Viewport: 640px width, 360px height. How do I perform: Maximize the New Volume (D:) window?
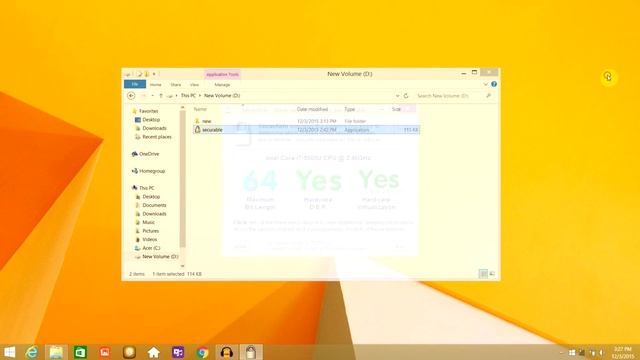[474, 73]
